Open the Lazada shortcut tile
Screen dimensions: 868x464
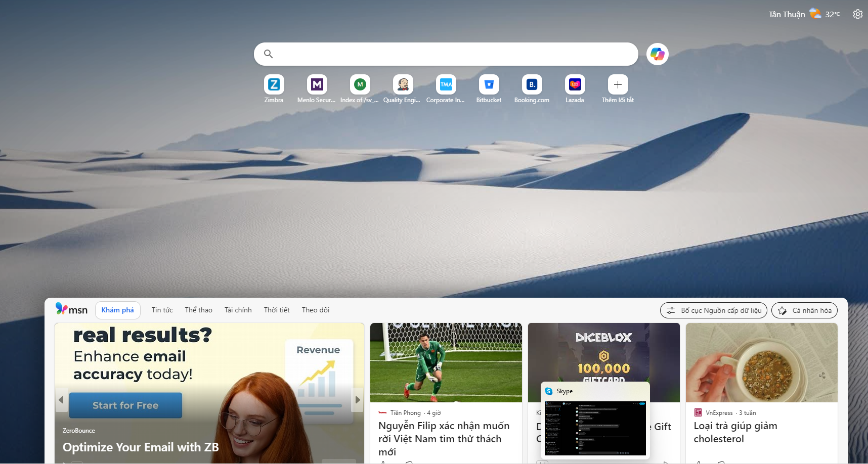point(575,85)
